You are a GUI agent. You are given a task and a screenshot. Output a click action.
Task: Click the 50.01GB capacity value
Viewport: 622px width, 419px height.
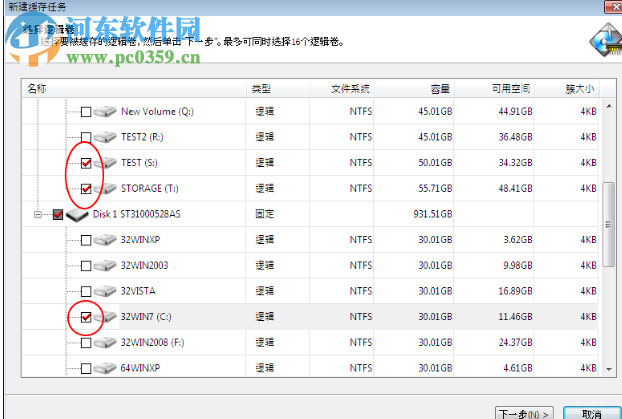click(x=435, y=163)
